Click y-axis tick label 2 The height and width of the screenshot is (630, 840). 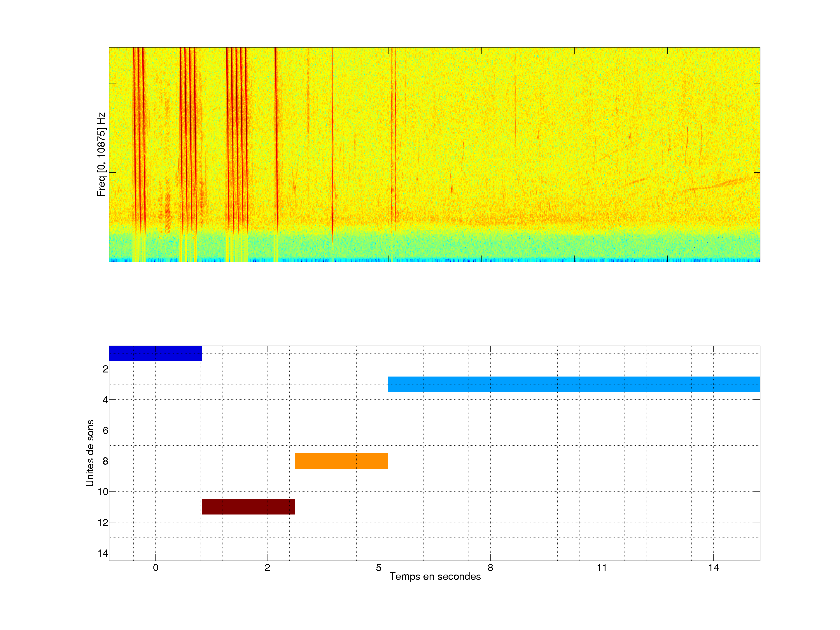(105, 369)
